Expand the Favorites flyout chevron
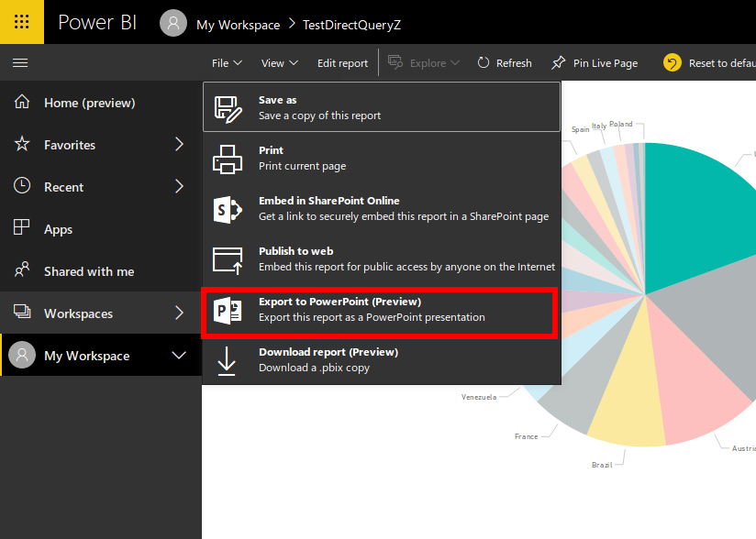 click(179, 145)
